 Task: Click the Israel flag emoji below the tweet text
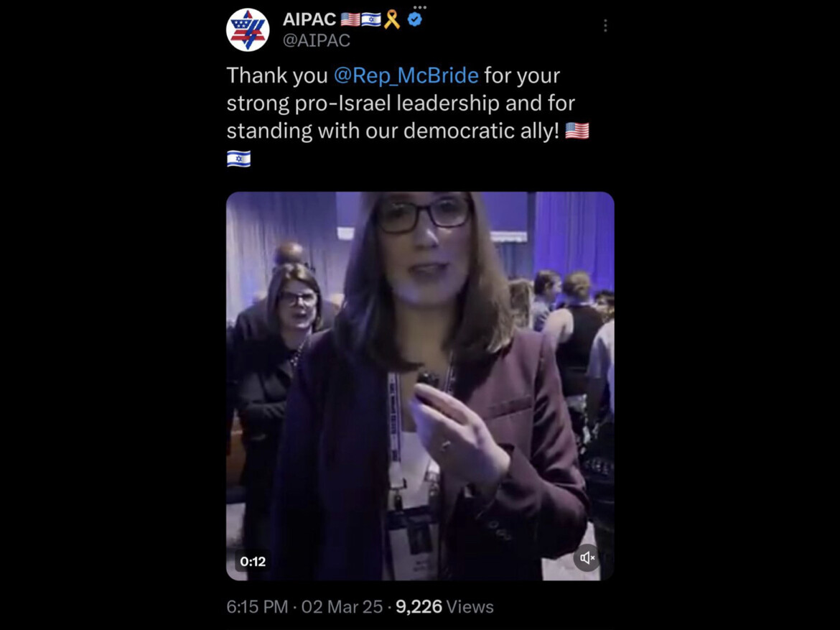point(238,159)
